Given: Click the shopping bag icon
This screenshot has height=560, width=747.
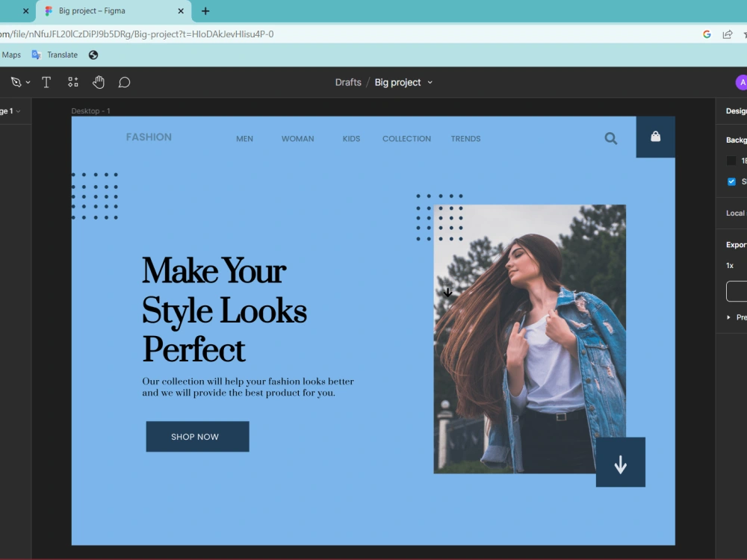Looking at the screenshot, I should [x=656, y=137].
